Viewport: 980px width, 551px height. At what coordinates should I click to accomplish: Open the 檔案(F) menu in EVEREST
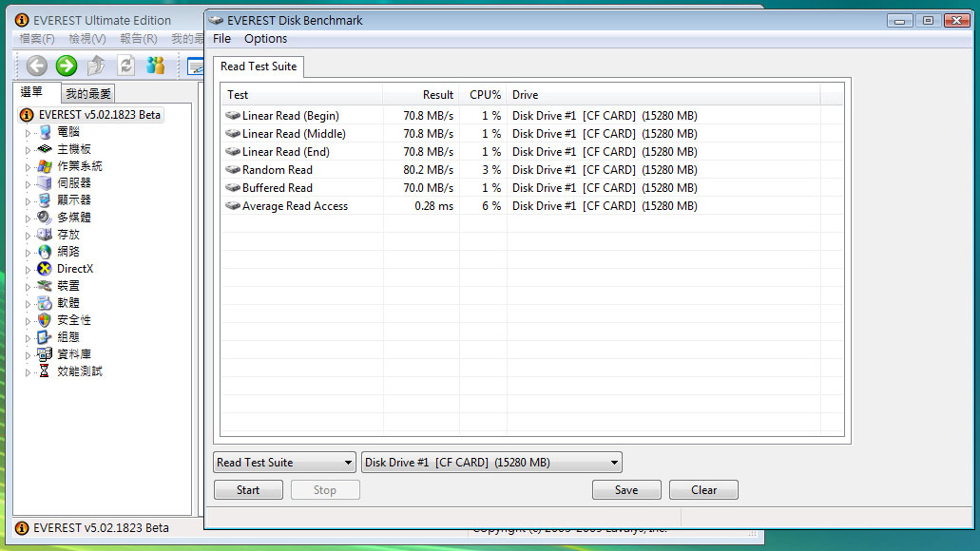pyautogui.click(x=37, y=39)
